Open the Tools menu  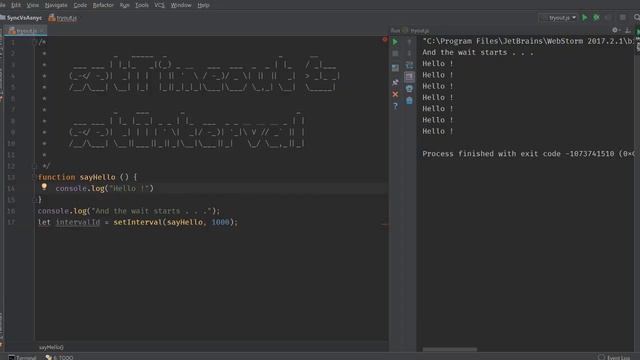[142, 5]
